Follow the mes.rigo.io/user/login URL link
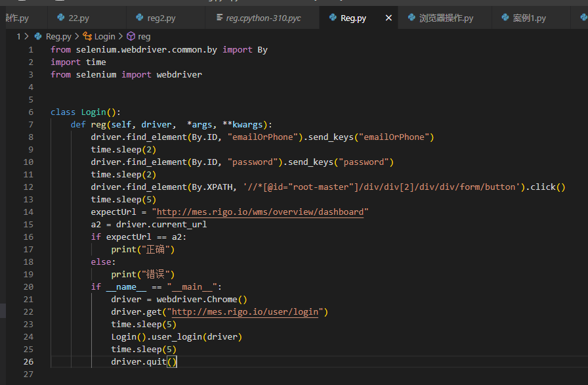 245,311
